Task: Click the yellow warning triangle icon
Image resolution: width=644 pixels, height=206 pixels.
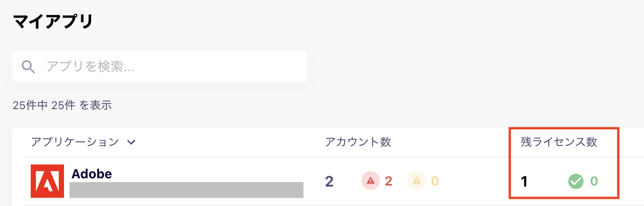Action: 417,180
